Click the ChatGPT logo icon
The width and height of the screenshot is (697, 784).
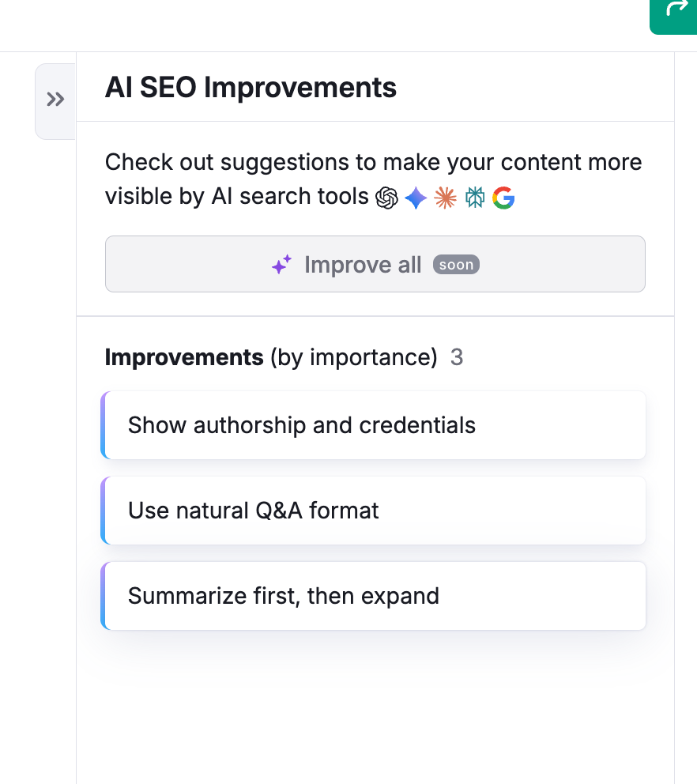point(386,198)
